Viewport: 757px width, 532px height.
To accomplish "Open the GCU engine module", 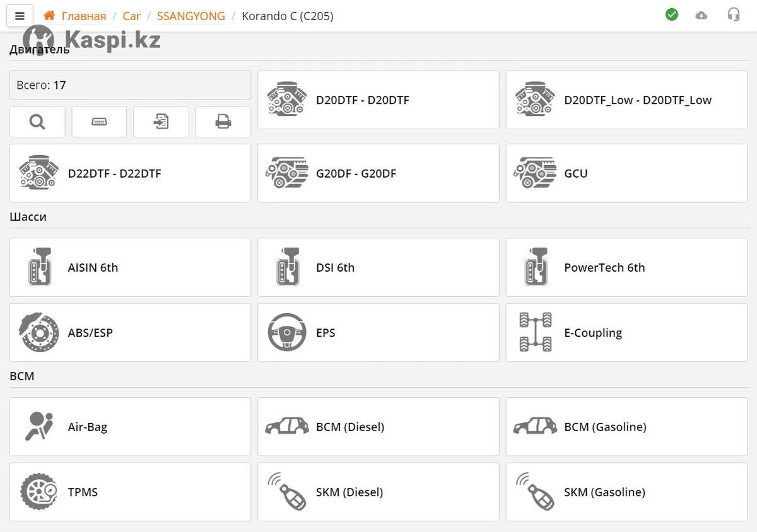I will point(626,173).
